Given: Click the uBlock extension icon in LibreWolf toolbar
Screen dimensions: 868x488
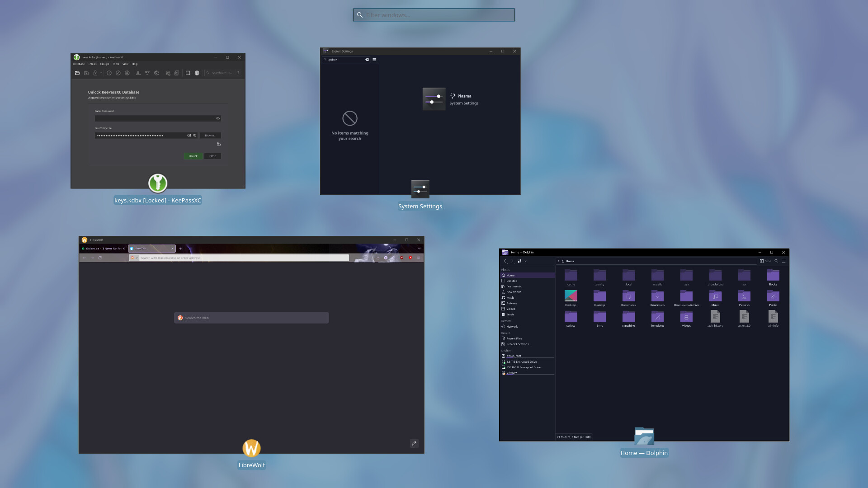Looking at the screenshot, I should 401,258.
